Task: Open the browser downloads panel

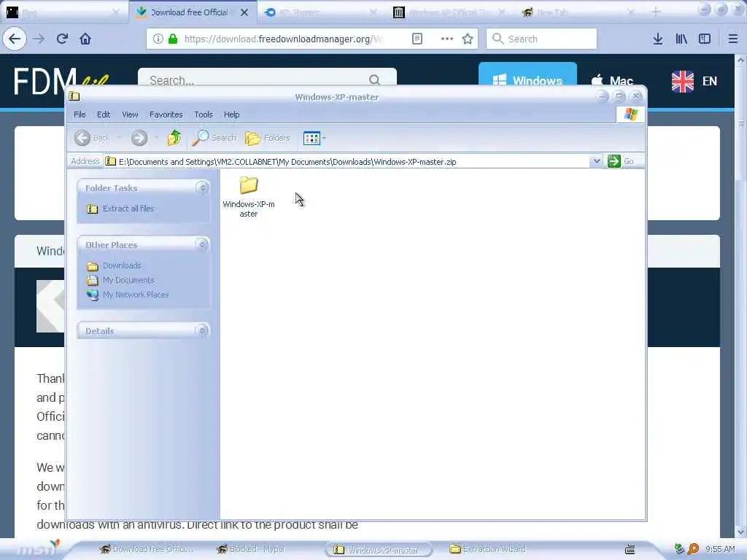Action: point(658,39)
